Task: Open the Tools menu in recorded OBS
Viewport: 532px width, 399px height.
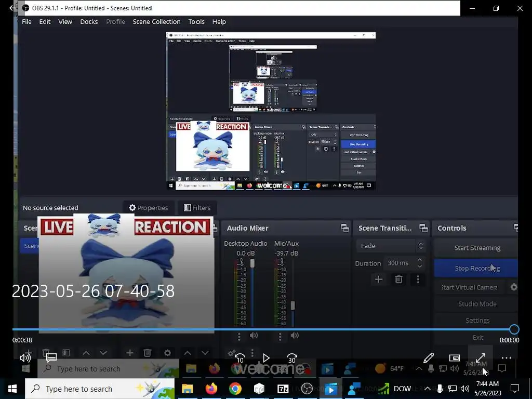Action: [x=196, y=22]
